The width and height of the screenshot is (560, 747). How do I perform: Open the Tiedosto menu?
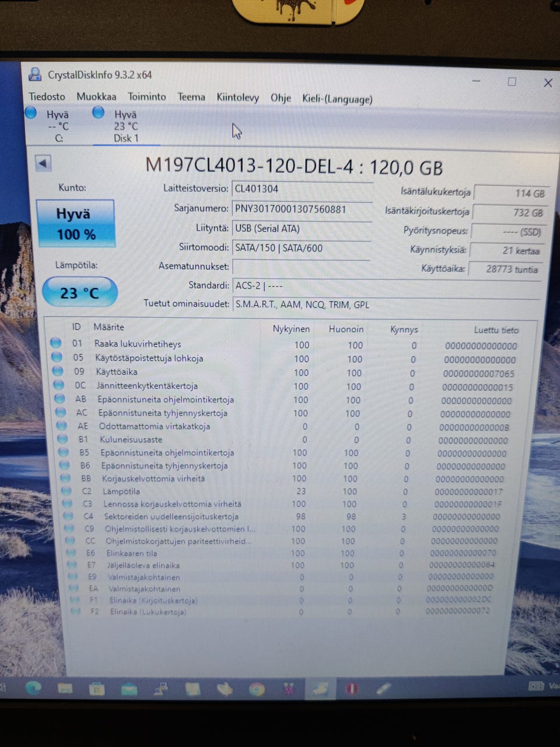pyautogui.click(x=47, y=96)
